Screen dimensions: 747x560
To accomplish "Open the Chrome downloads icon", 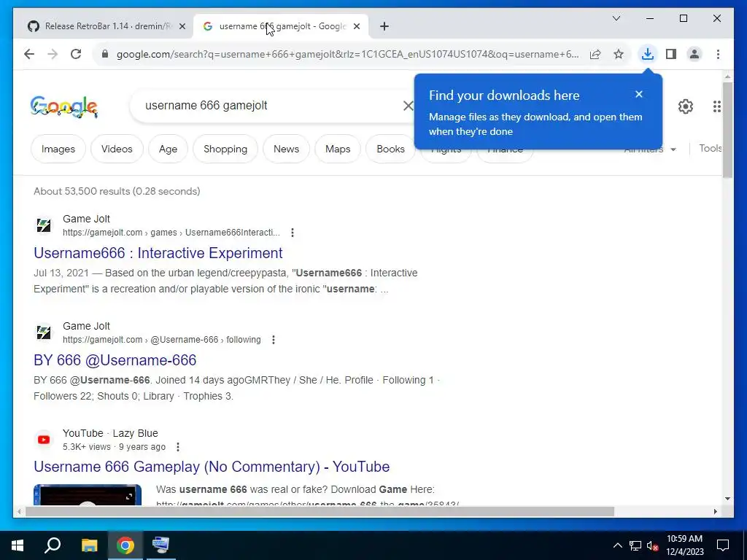I will pos(648,54).
